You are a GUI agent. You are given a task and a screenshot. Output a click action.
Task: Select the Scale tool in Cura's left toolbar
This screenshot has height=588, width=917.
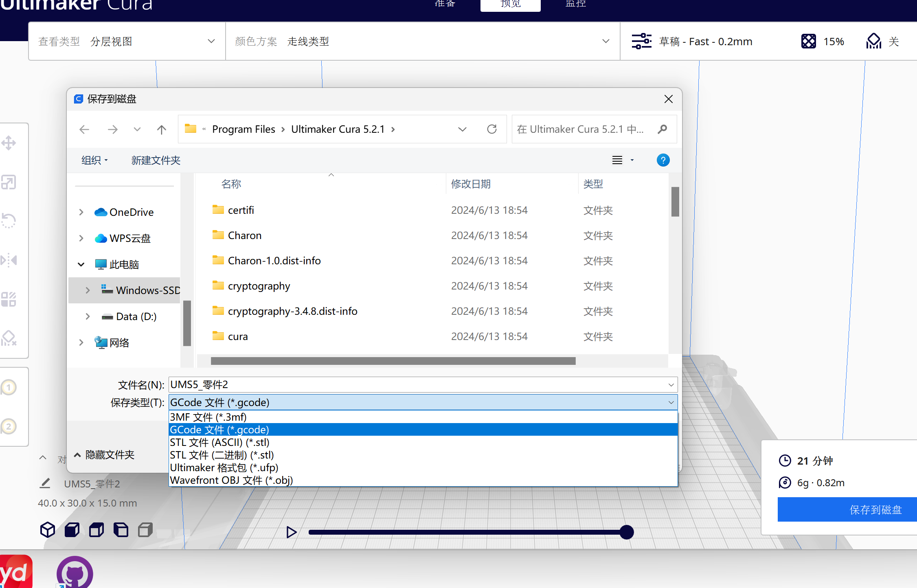point(9,182)
